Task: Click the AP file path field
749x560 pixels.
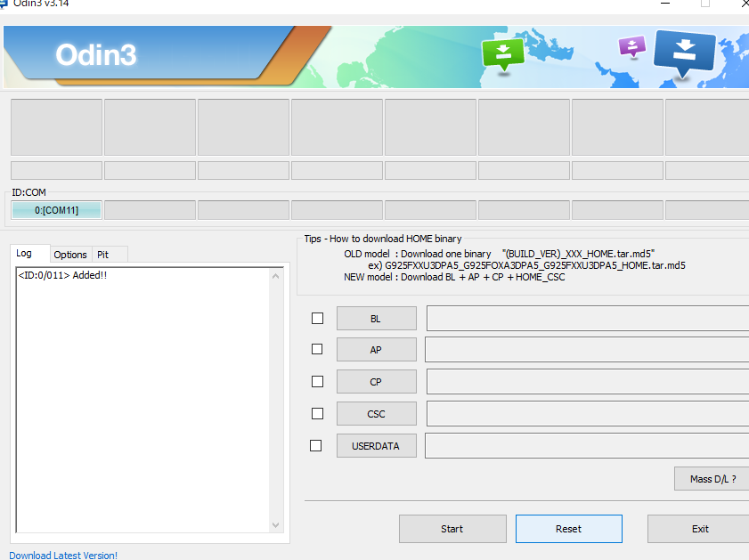Action: (587, 350)
